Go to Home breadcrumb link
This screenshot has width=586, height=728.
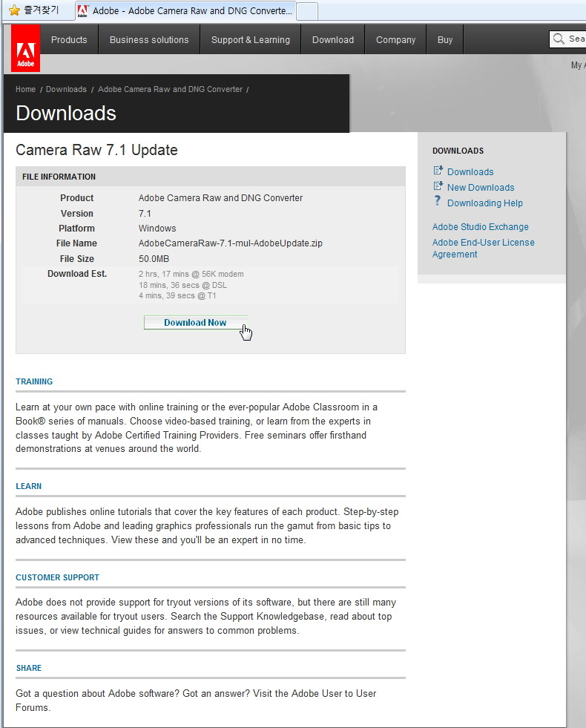coord(25,89)
